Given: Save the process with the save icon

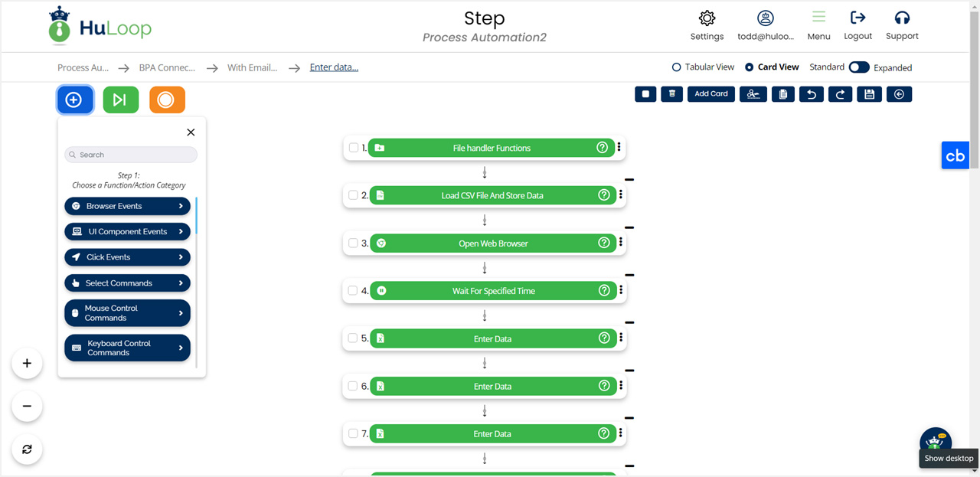Looking at the screenshot, I should [x=868, y=93].
